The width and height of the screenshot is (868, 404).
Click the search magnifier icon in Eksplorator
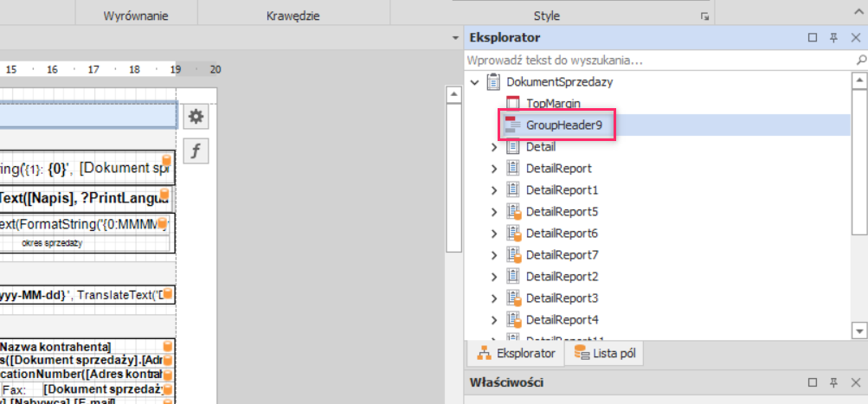click(861, 60)
